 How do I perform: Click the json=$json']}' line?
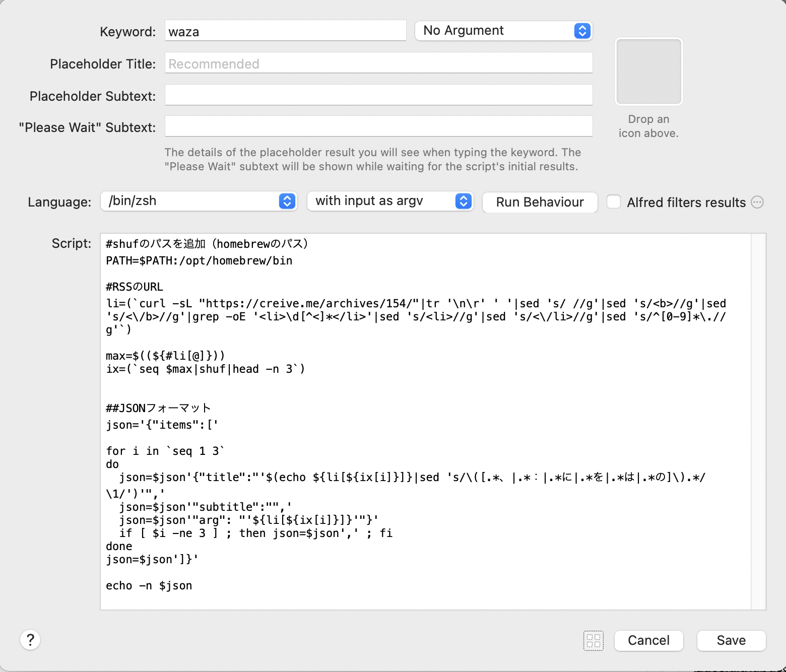[x=152, y=559]
